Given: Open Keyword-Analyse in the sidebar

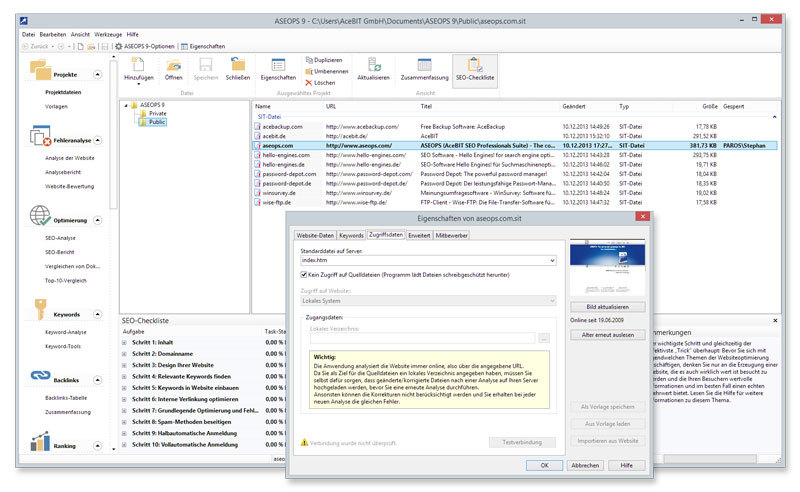Looking at the screenshot, I should click(x=66, y=332).
